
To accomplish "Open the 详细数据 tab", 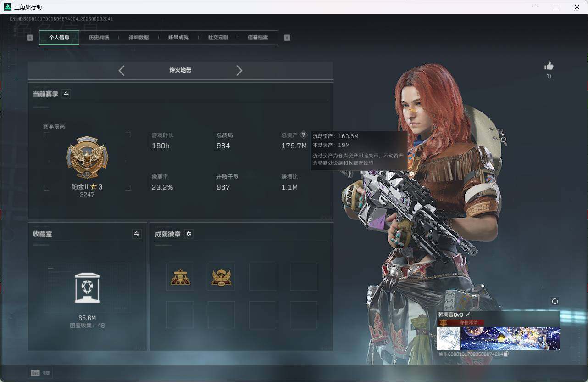I will [x=139, y=38].
